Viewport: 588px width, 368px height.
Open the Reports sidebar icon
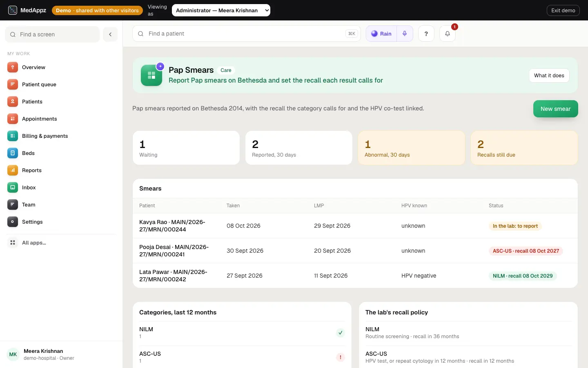(13, 171)
